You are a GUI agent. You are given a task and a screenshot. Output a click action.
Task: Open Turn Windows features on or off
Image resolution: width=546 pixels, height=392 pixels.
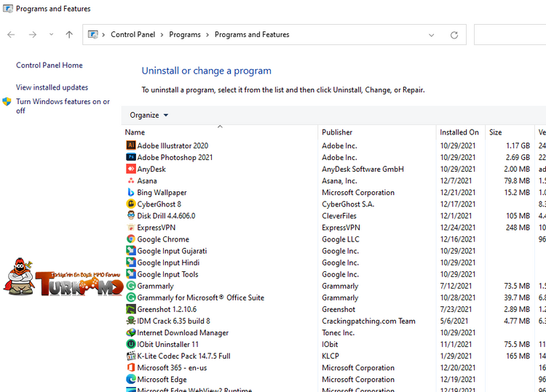point(63,105)
